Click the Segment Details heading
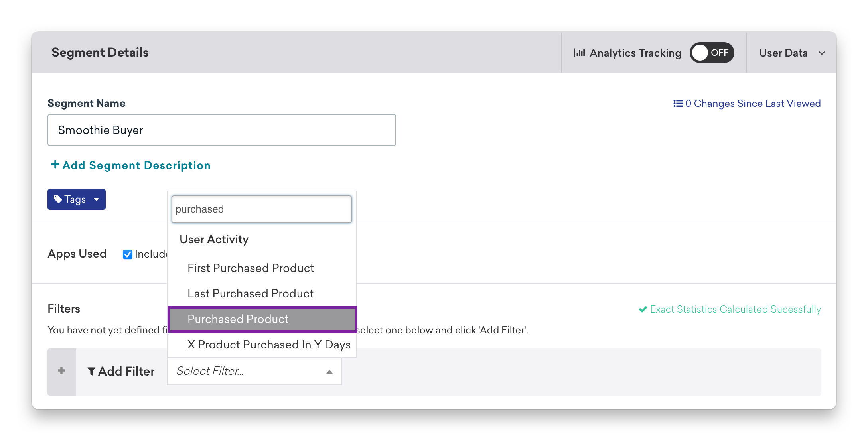 [100, 53]
